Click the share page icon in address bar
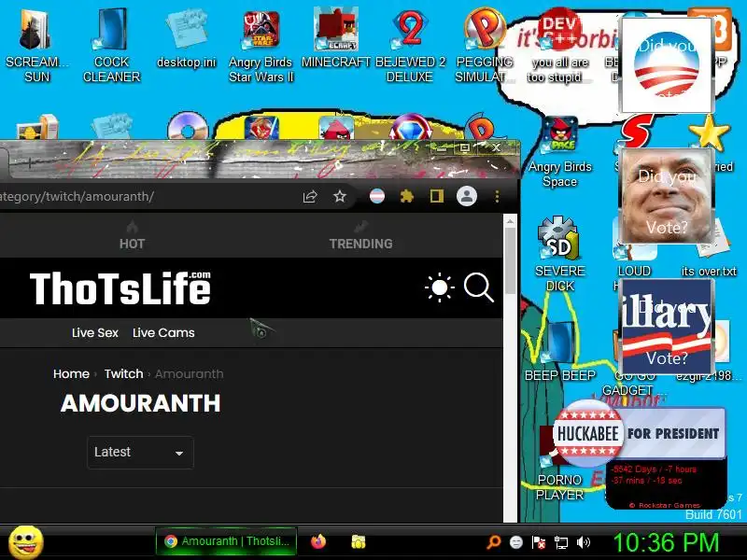 pyautogui.click(x=310, y=196)
